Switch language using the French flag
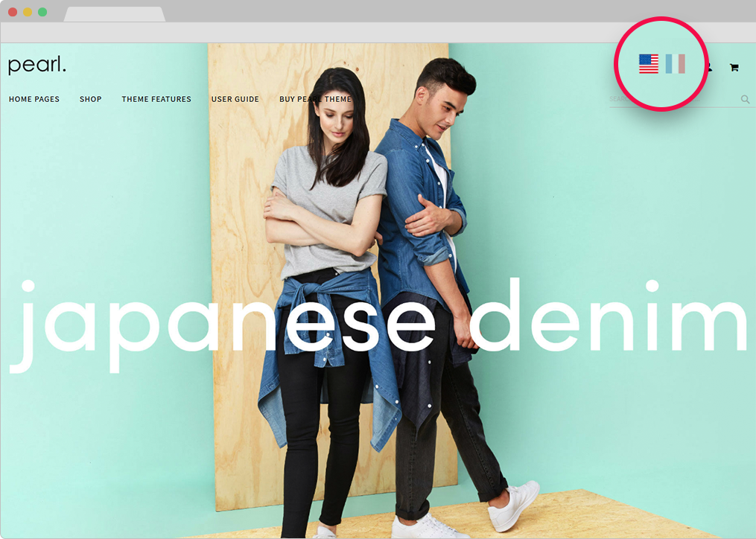Screen dimensions: 756x539 [x=675, y=64]
